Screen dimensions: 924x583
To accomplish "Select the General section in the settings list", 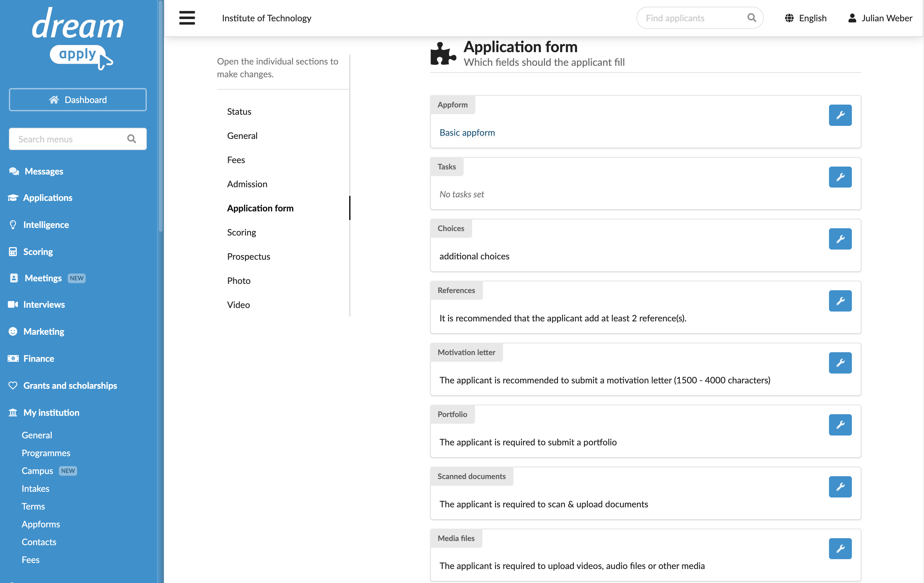I will tap(242, 136).
